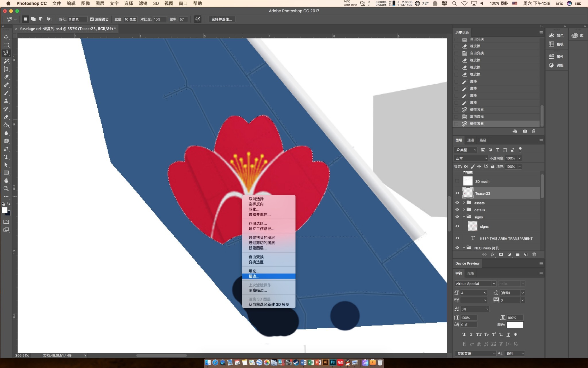The width and height of the screenshot is (588, 368).
Task: Open layer style fx menu
Action: (493, 254)
